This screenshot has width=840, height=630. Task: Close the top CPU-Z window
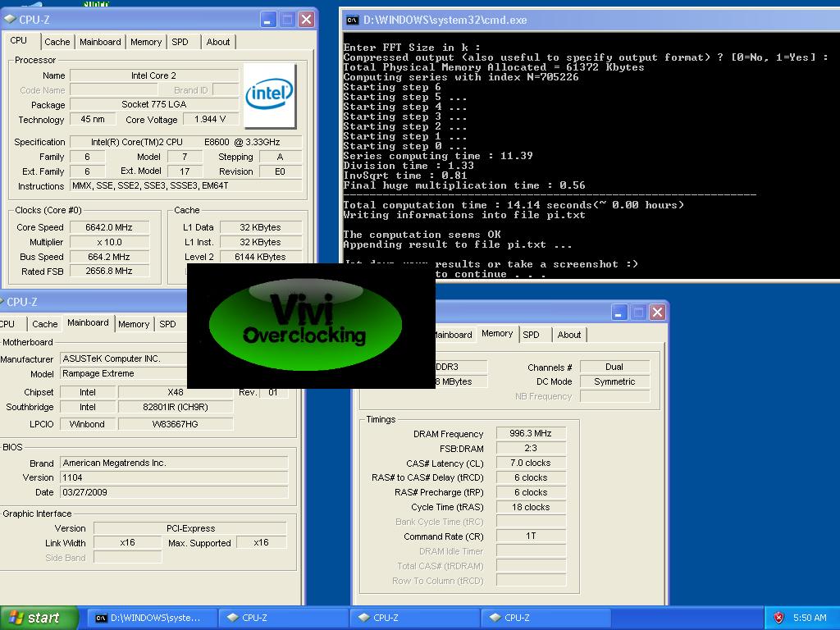[x=307, y=20]
